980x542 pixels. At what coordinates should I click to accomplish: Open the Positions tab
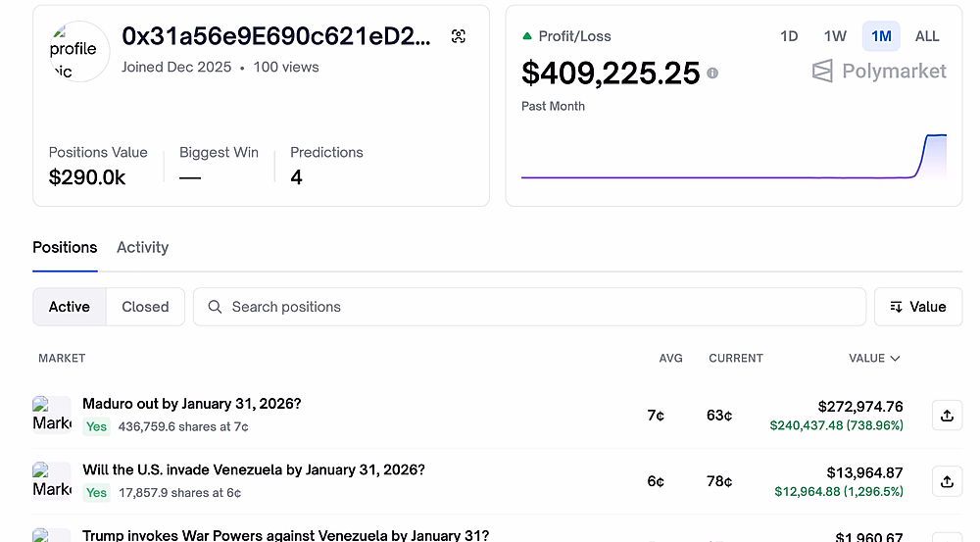click(65, 247)
